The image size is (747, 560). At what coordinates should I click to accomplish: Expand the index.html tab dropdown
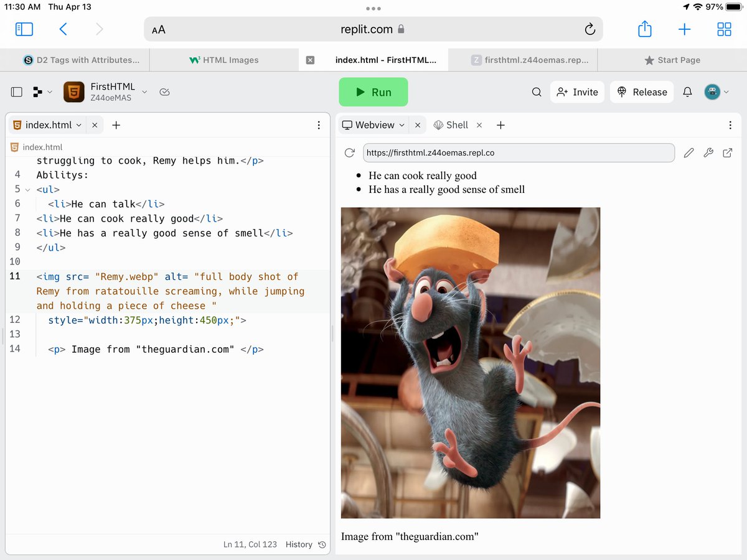coord(78,125)
